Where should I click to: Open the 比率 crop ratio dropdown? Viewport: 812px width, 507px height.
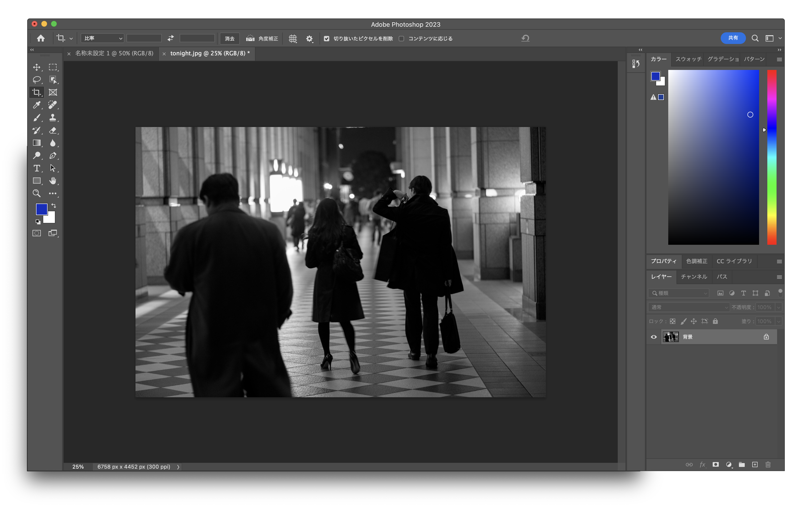click(102, 38)
